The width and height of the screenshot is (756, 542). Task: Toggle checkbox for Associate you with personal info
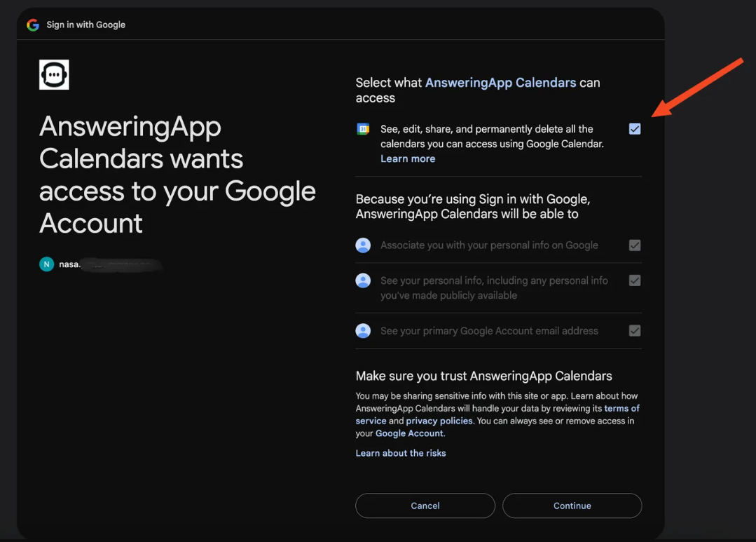[635, 245]
